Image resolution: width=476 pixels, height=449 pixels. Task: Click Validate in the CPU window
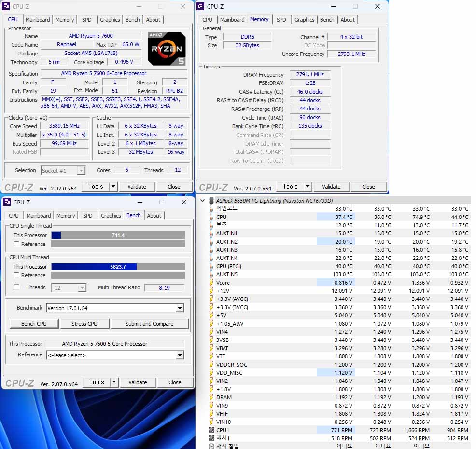coord(137,187)
